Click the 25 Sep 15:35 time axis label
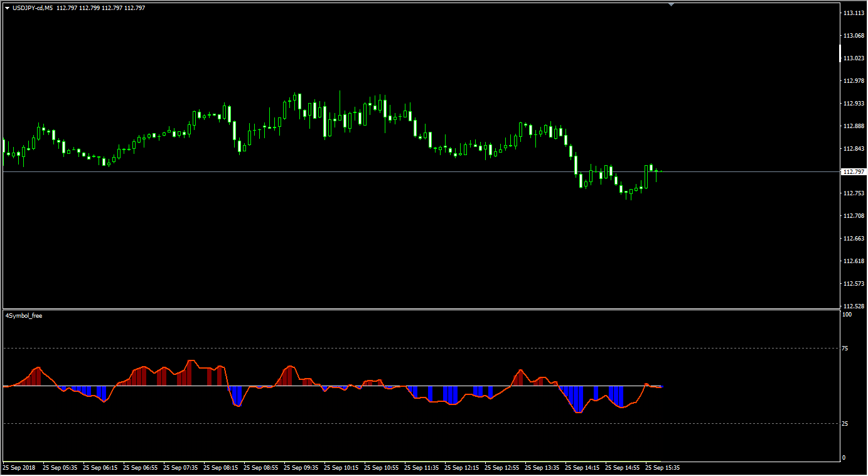The width and height of the screenshot is (868, 476). (x=662, y=468)
